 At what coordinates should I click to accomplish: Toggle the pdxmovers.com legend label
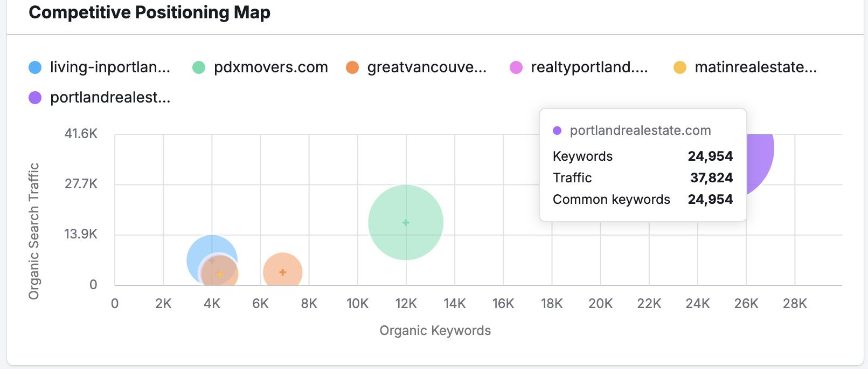pos(271,67)
